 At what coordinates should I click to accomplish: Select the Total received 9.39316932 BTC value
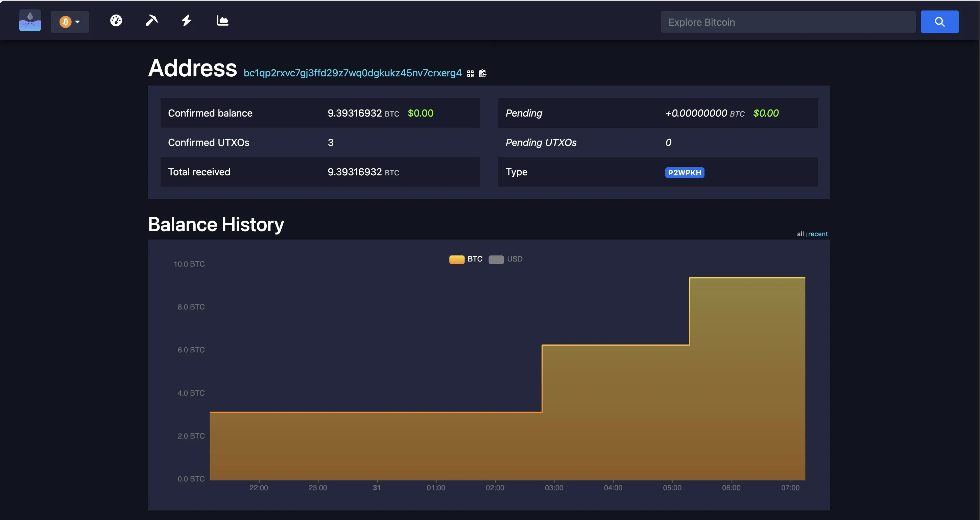point(363,172)
